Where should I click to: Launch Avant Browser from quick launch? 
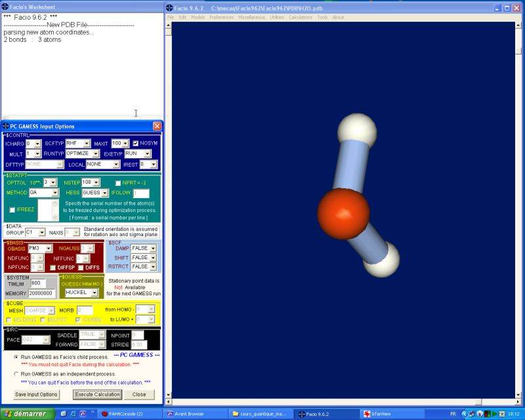point(83,413)
